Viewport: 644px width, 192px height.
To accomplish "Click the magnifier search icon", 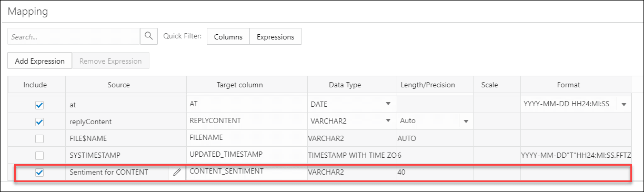I will click(149, 36).
